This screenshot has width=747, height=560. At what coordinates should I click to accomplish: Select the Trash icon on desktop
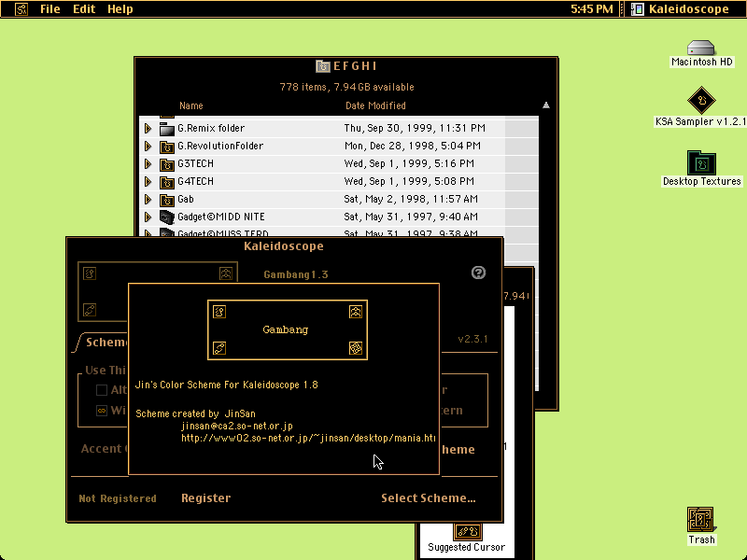pos(701,520)
